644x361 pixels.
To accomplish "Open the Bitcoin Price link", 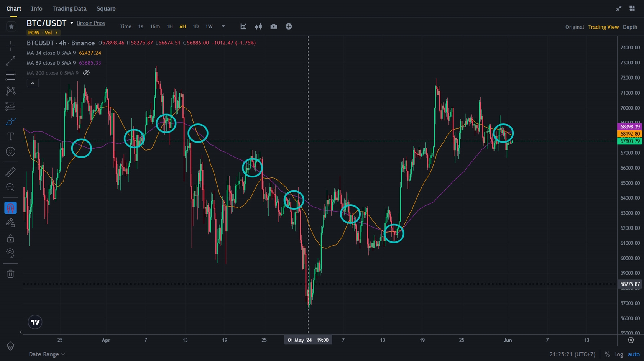I will (91, 23).
